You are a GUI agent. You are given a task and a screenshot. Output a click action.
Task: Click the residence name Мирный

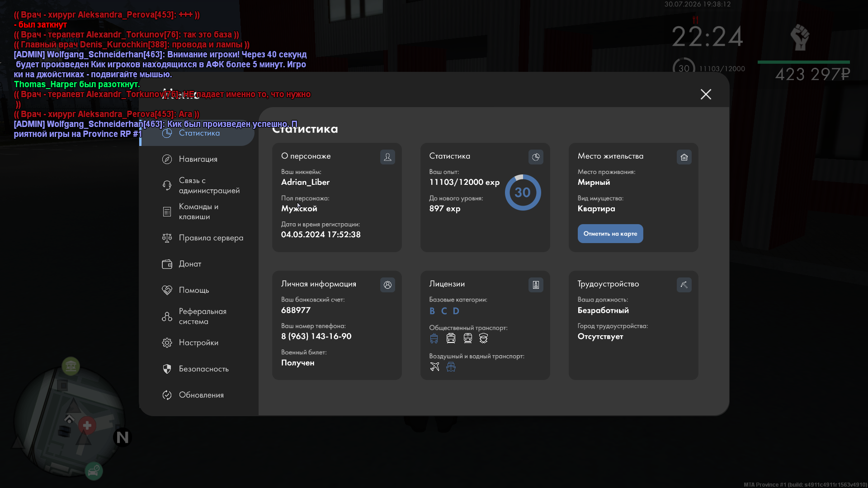594,182
